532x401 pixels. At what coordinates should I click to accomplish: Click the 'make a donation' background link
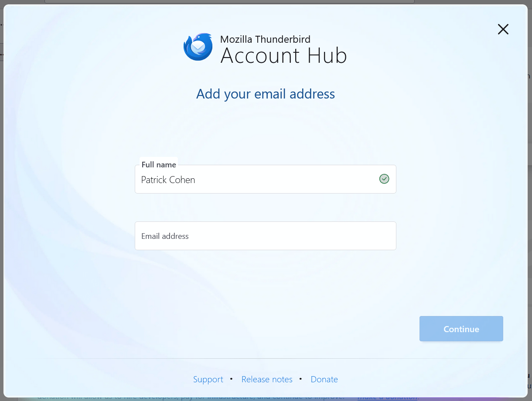click(x=387, y=397)
